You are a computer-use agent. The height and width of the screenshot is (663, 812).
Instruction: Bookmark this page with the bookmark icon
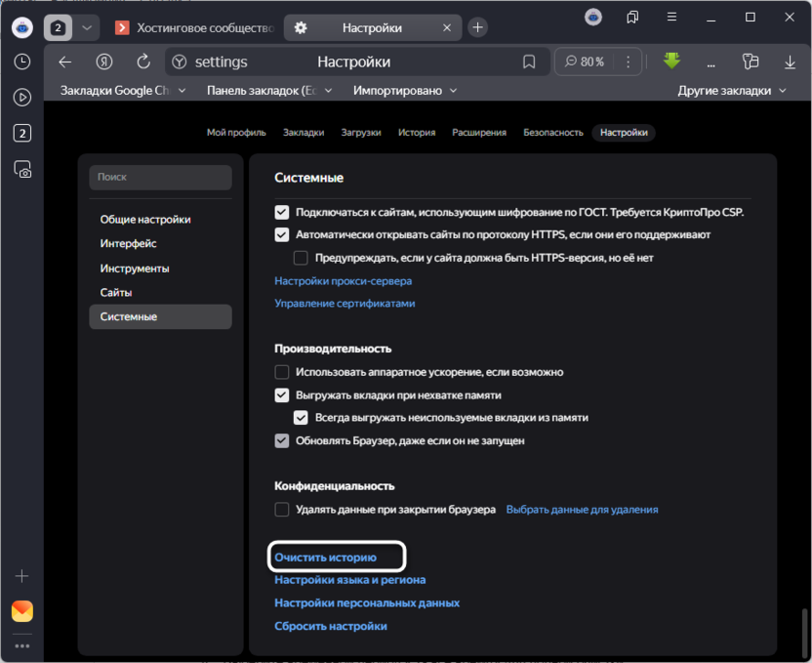pyautogui.click(x=529, y=62)
